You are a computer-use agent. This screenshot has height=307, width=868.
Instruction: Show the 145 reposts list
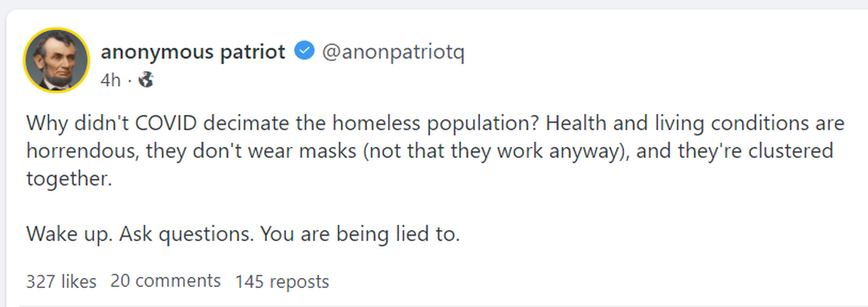(282, 281)
